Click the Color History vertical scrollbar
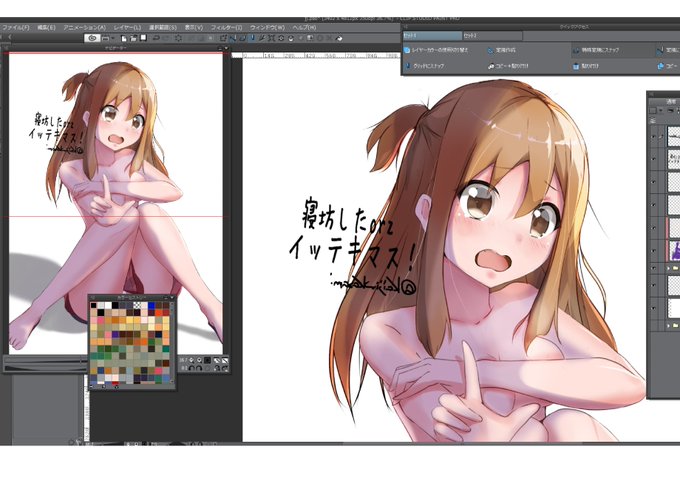This screenshot has width=680, height=481. point(172,342)
